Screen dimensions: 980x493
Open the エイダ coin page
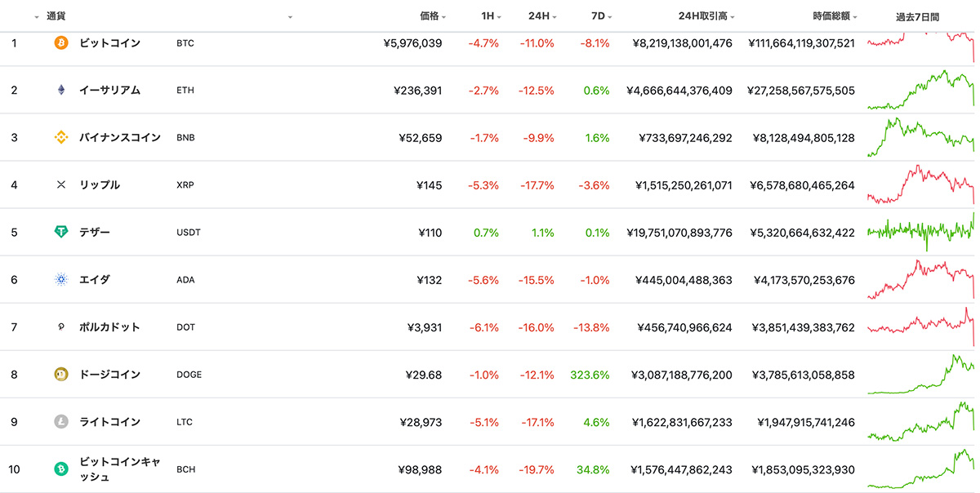pyautogui.click(x=95, y=279)
